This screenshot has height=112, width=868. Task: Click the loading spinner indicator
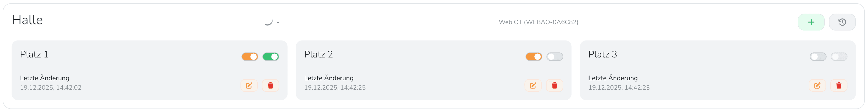[x=269, y=22]
